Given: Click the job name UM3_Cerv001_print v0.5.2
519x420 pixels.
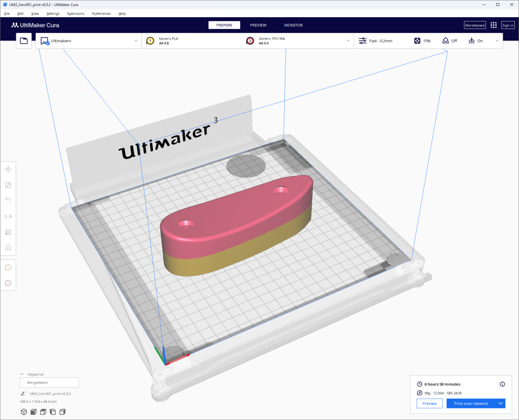Looking at the screenshot, I should (50, 394).
